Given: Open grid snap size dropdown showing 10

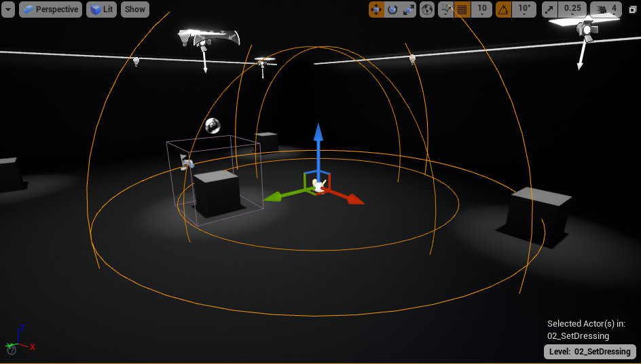Looking at the screenshot, I should [481, 9].
